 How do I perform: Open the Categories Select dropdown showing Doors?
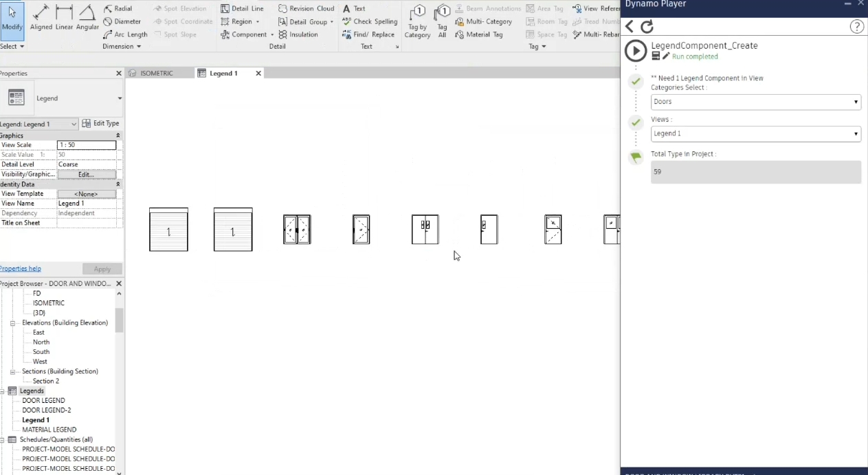tap(755, 102)
